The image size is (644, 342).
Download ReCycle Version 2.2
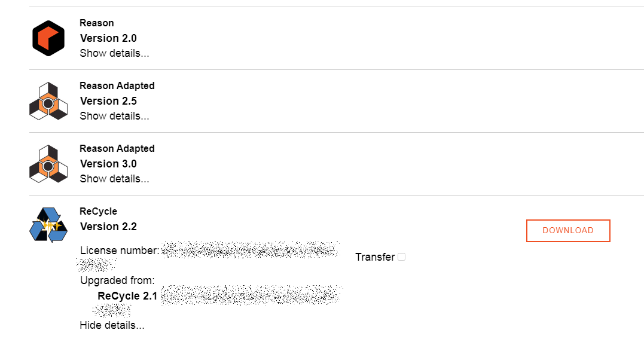click(568, 231)
